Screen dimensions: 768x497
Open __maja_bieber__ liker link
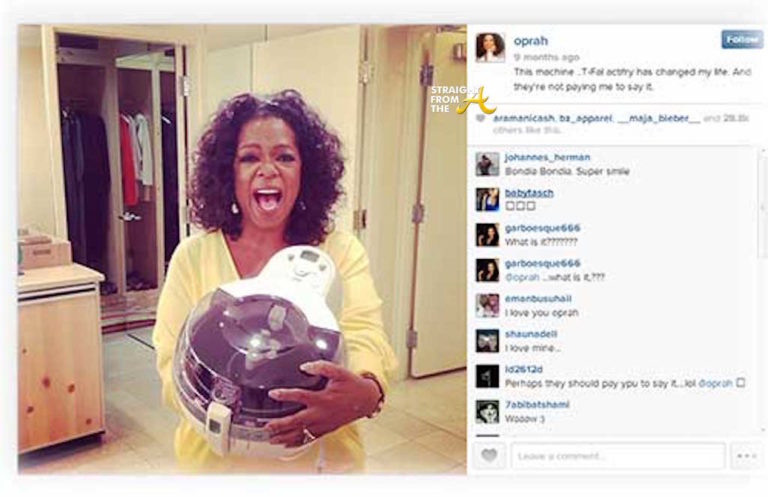click(659, 118)
